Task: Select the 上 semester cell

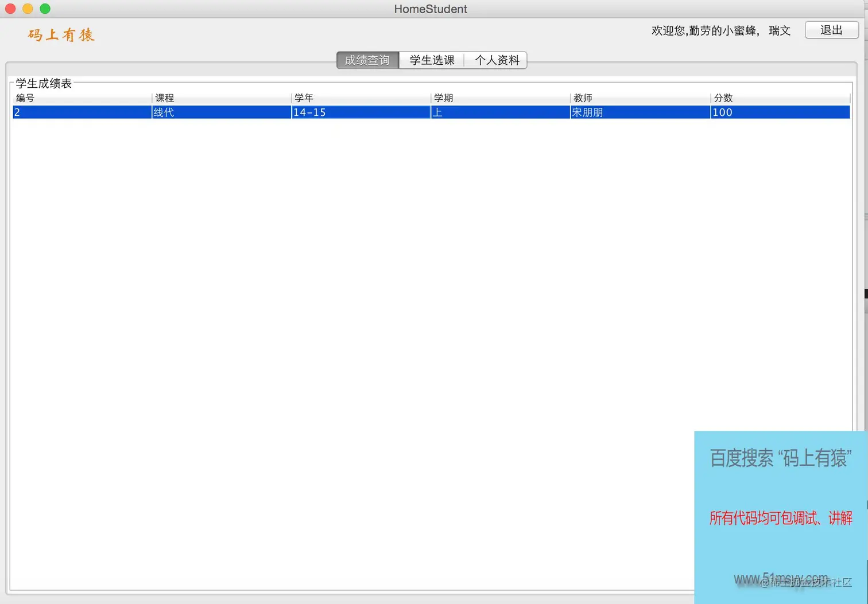Action: point(501,112)
